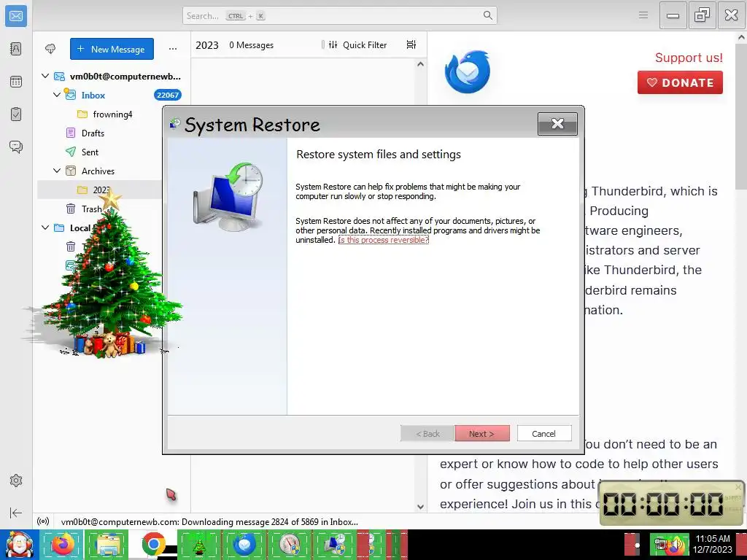Open Firefox from the taskbar

pyautogui.click(x=61, y=544)
